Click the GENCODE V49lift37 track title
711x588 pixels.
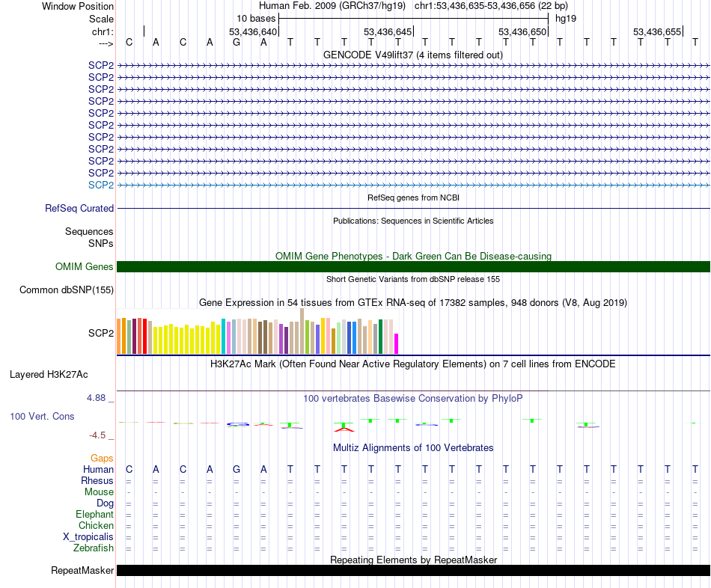point(412,55)
